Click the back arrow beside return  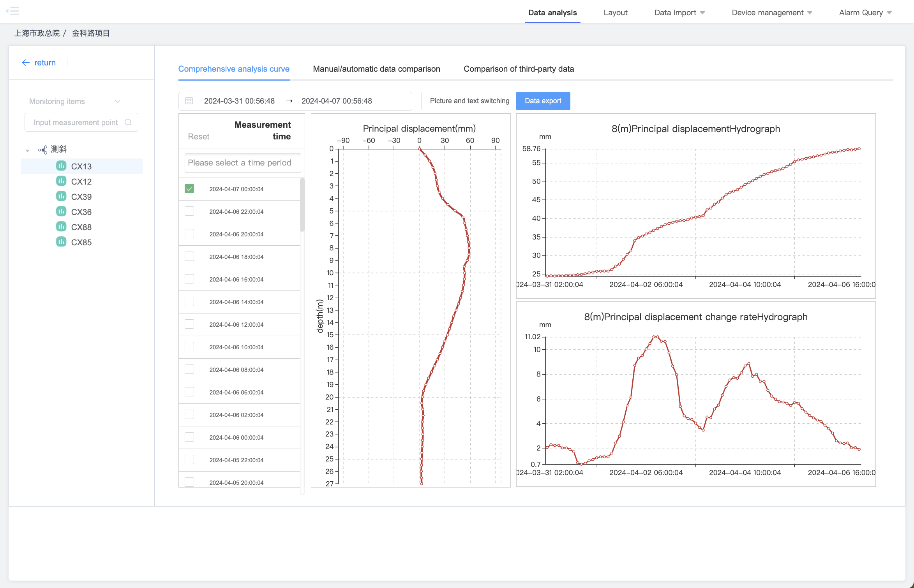coord(26,63)
